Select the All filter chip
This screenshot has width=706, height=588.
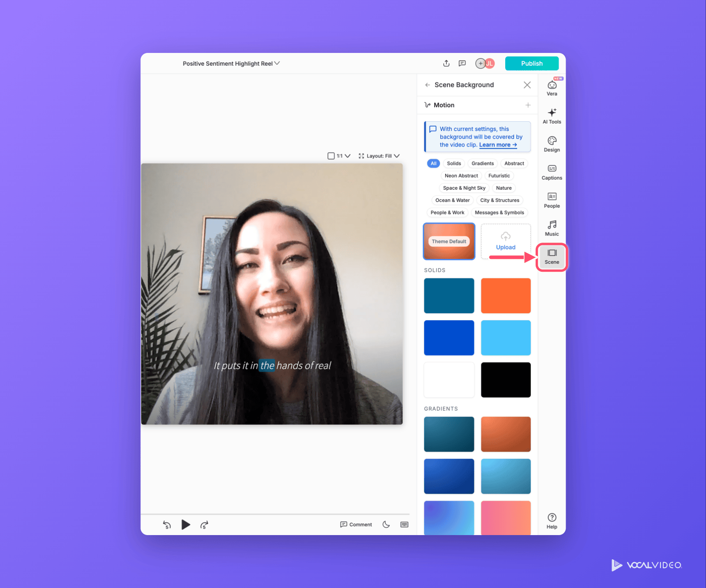pyautogui.click(x=433, y=163)
